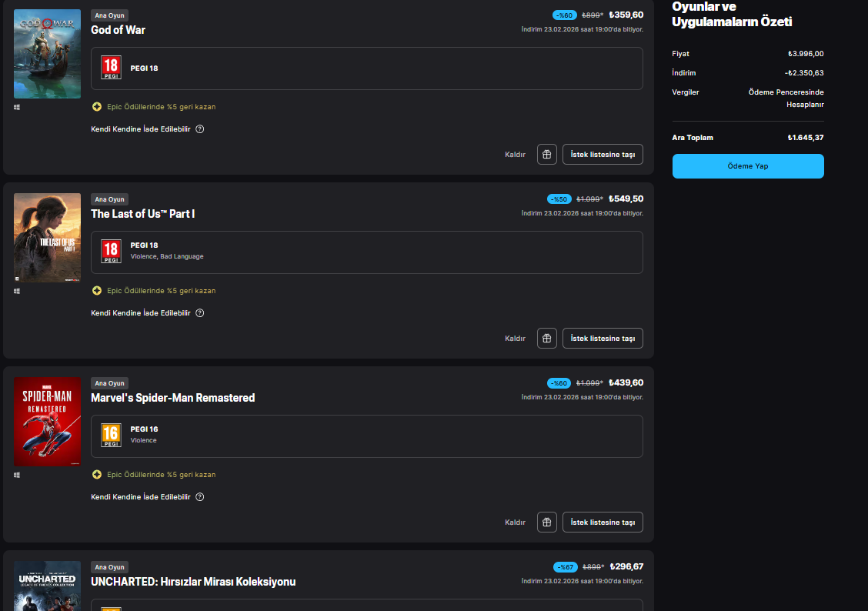Click Ana Oyun tag above Spider-Man Remastered
This screenshot has width=868, height=611.
109,383
